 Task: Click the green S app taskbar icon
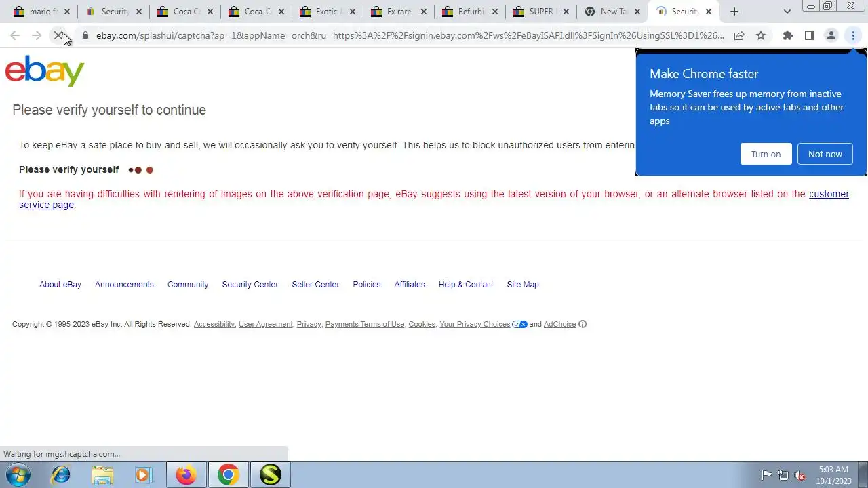pyautogui.click(x=270, y=475)
